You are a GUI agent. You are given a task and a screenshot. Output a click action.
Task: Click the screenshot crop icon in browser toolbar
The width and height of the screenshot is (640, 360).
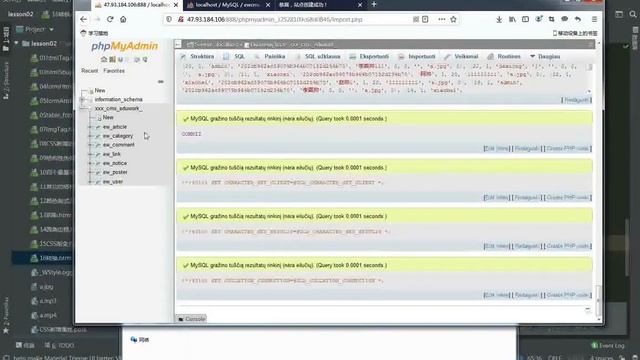tap(551, 19)
